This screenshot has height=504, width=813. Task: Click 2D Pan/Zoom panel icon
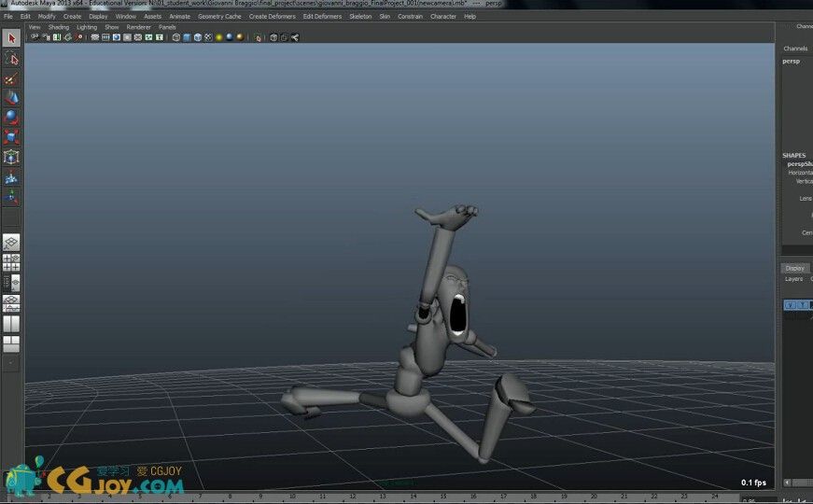click(x=78, y=37)
